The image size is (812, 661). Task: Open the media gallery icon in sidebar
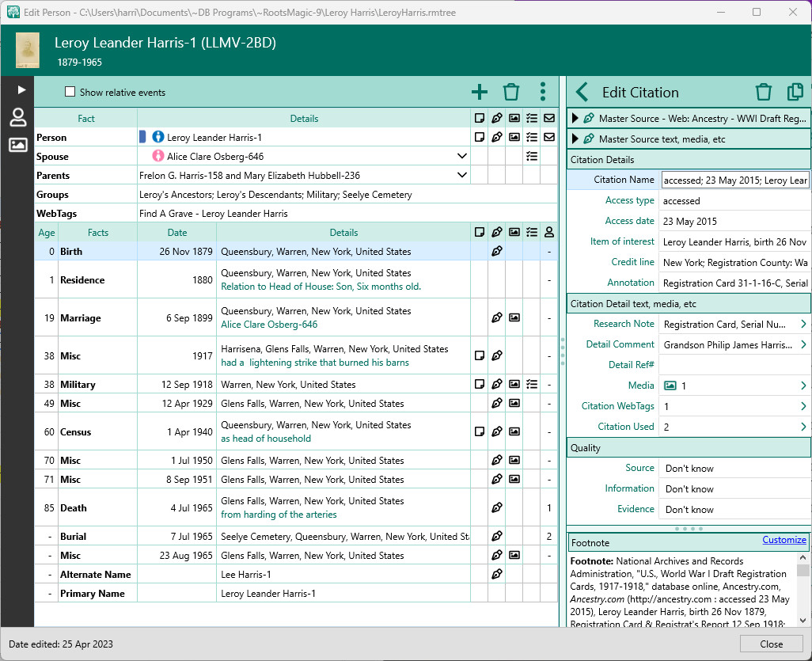[x=17, y=144]
